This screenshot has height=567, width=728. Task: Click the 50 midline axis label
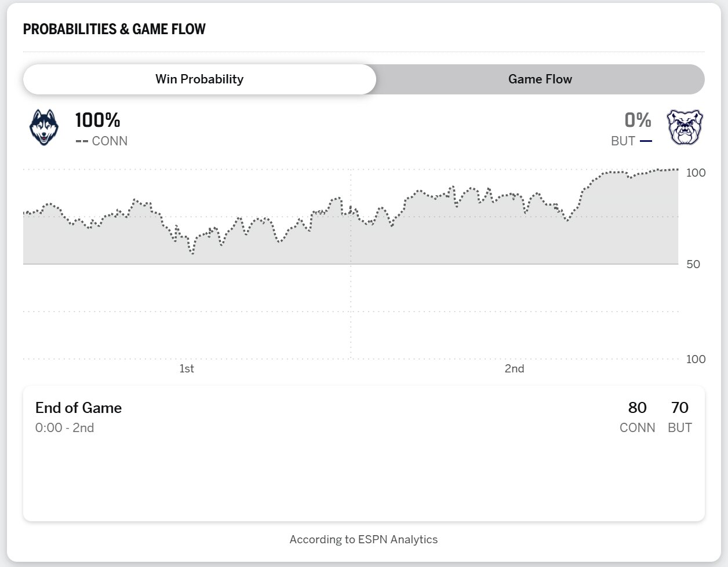693,264
